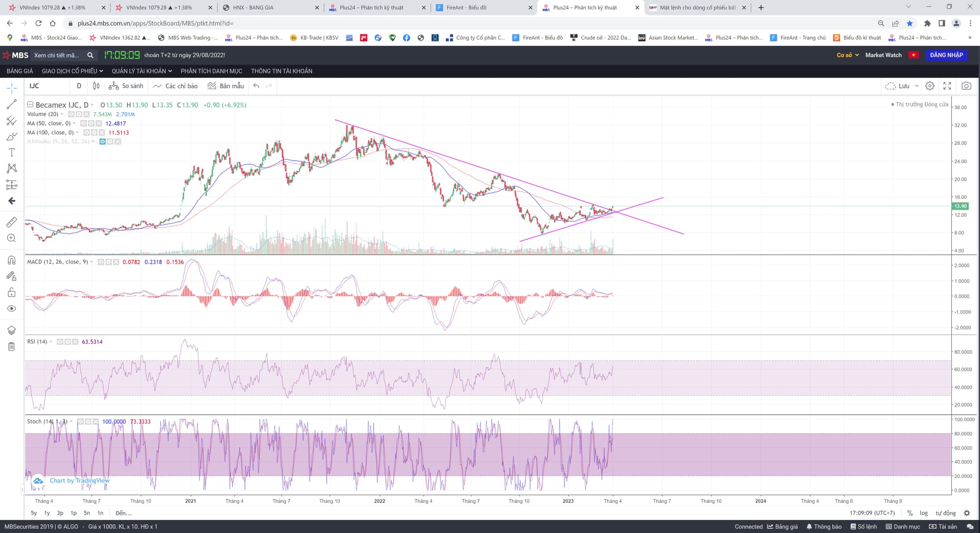Open settings for RSI (14) indicator

click(67, 342)
